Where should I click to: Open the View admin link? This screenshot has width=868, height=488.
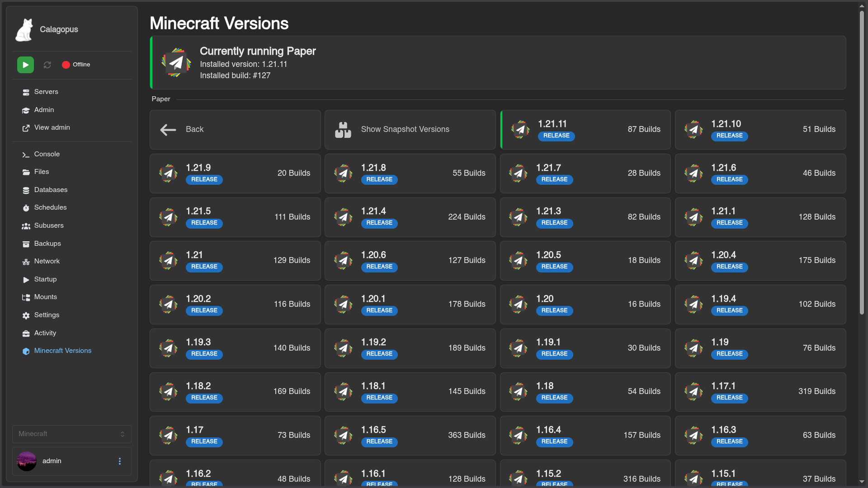(52, 128)
